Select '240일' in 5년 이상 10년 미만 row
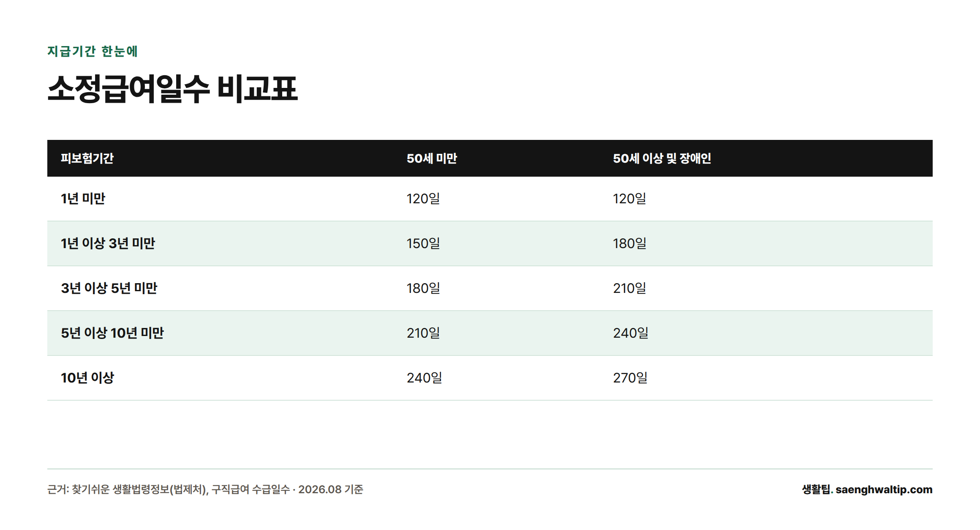980x530 pixels. [x=631, y=333]
